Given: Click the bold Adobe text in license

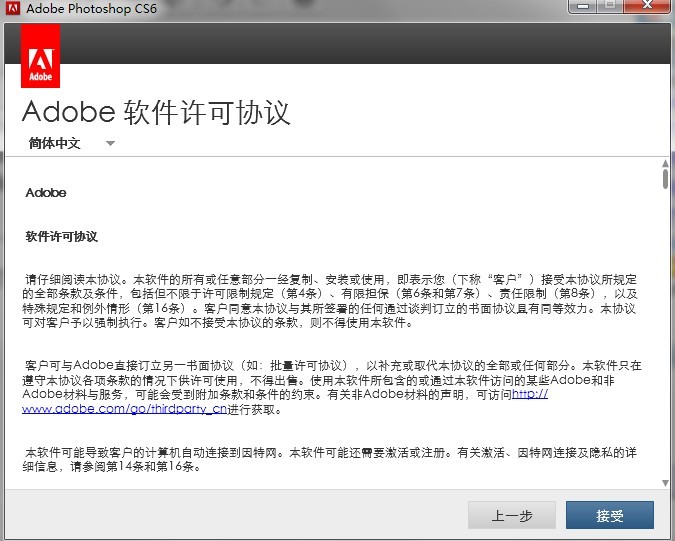Looking at the screenshot, I should [x=46, y=193].
